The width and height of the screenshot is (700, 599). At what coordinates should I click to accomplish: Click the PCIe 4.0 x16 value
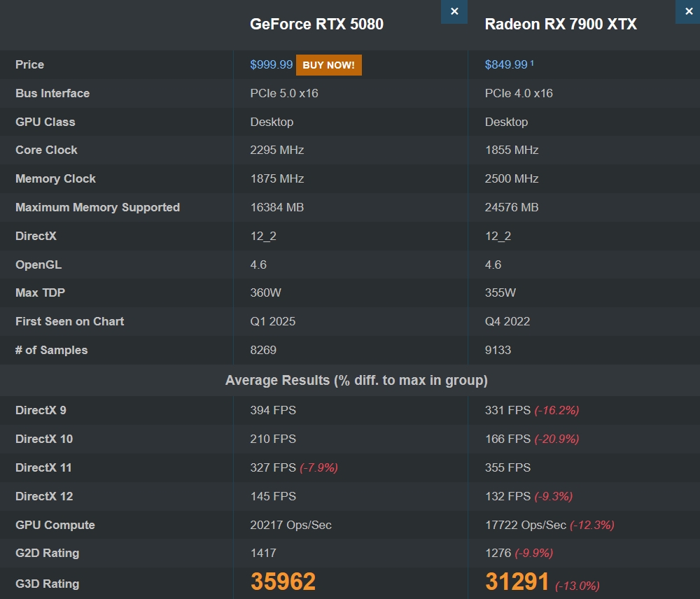coord(519,93)
